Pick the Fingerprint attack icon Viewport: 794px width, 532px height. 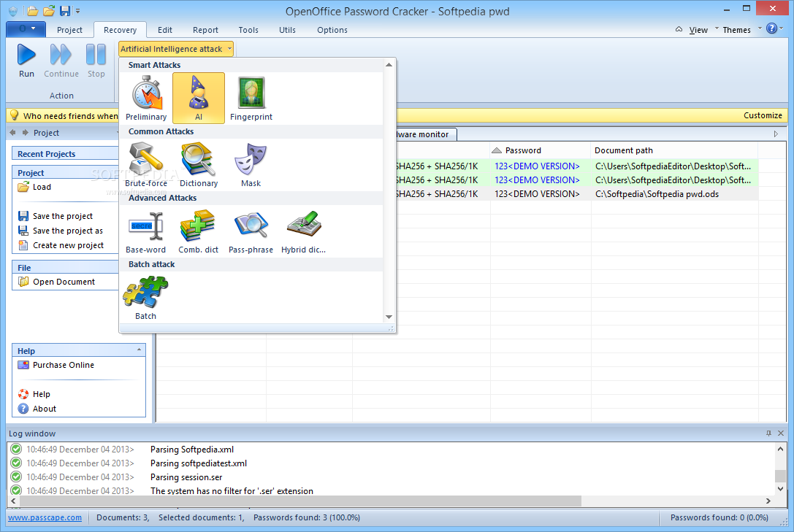point(251,93)
